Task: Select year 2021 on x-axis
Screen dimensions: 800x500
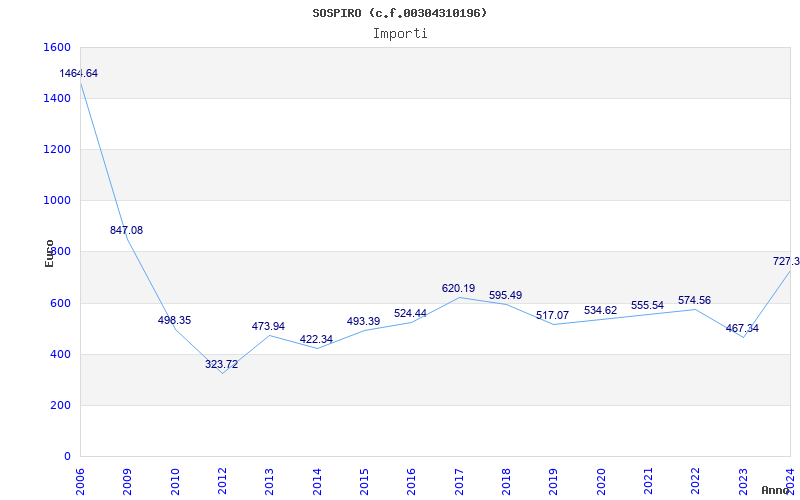Action: [648, 481]
